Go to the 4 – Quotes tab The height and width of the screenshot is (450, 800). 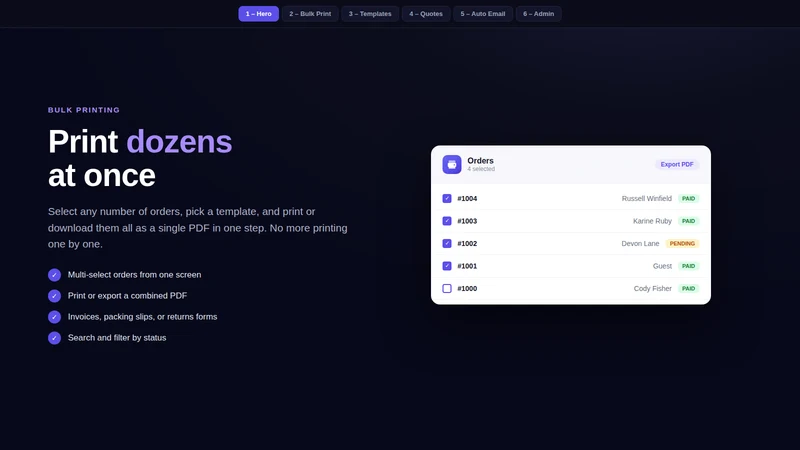[x=426, y=14]
